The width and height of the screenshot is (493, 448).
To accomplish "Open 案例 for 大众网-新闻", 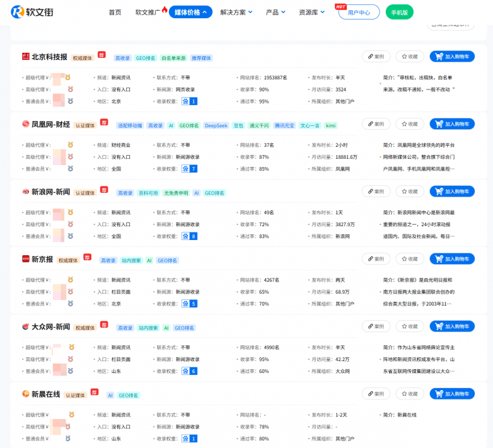I will (376, 326).
